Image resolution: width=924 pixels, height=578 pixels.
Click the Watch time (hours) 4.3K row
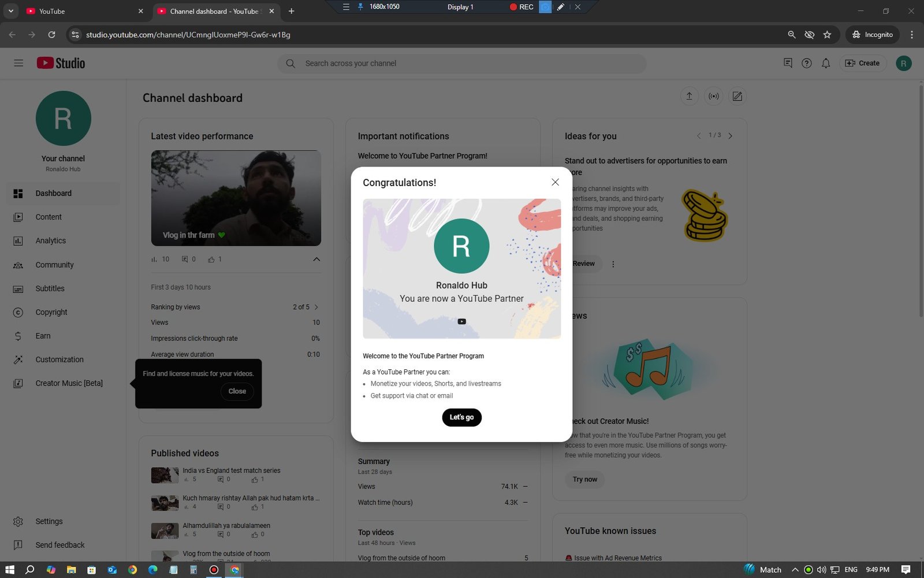pos(442,502)
